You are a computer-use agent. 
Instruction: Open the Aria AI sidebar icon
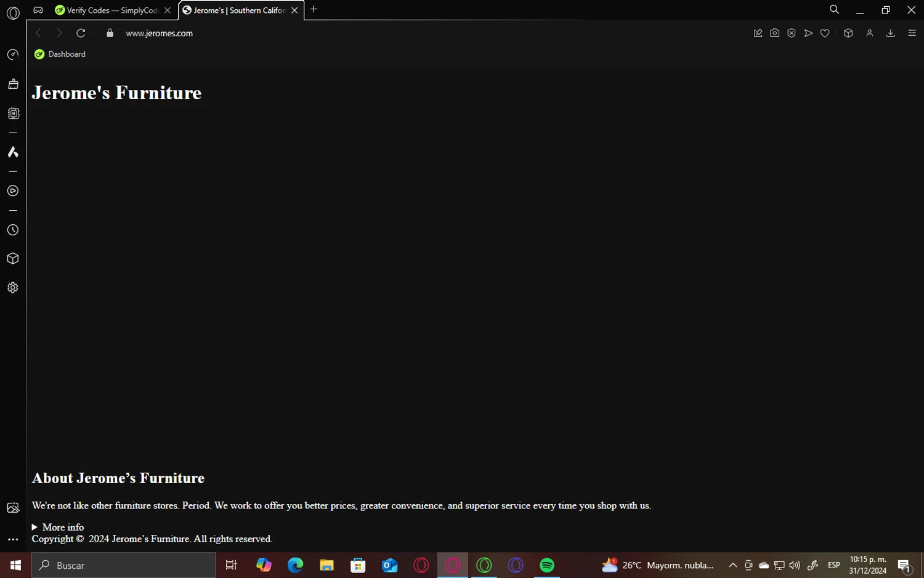coord(13,152)
